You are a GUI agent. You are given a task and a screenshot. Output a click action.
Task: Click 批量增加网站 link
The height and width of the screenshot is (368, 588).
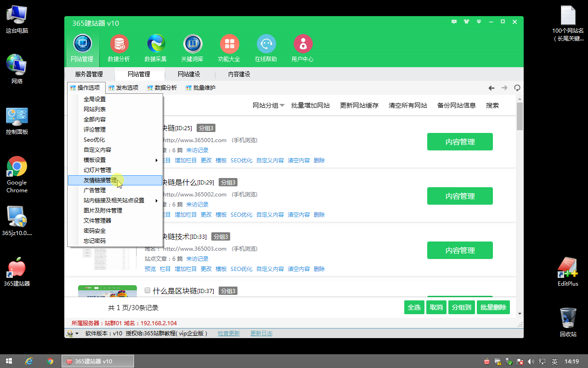tap(311, 105)
